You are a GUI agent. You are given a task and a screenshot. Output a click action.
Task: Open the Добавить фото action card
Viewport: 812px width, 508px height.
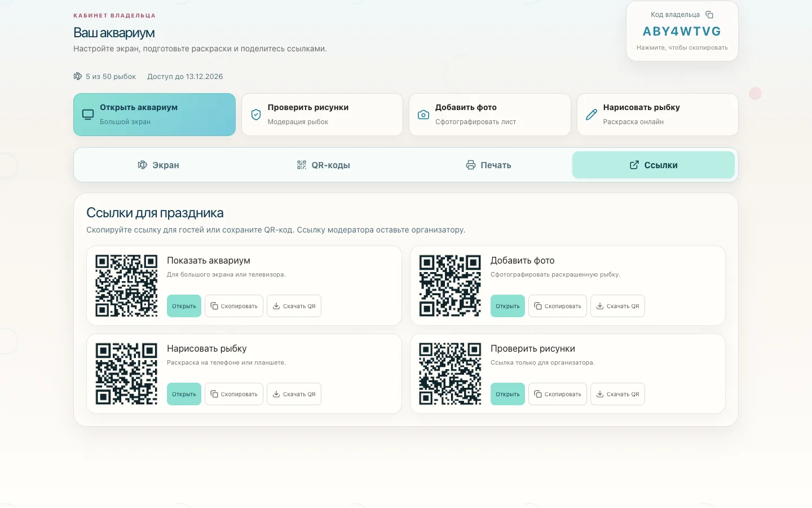(x=490, y=115)
